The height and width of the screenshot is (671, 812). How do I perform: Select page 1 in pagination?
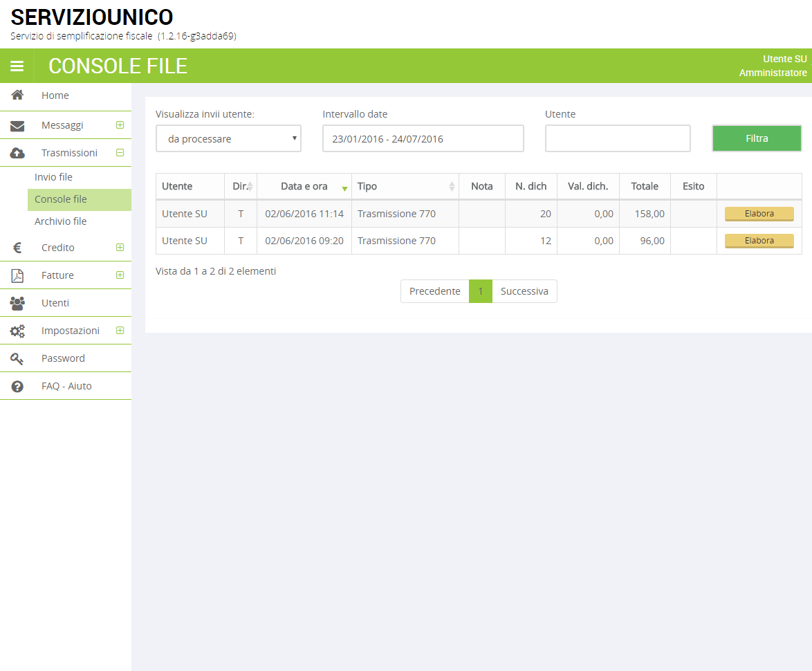[481, 291]
